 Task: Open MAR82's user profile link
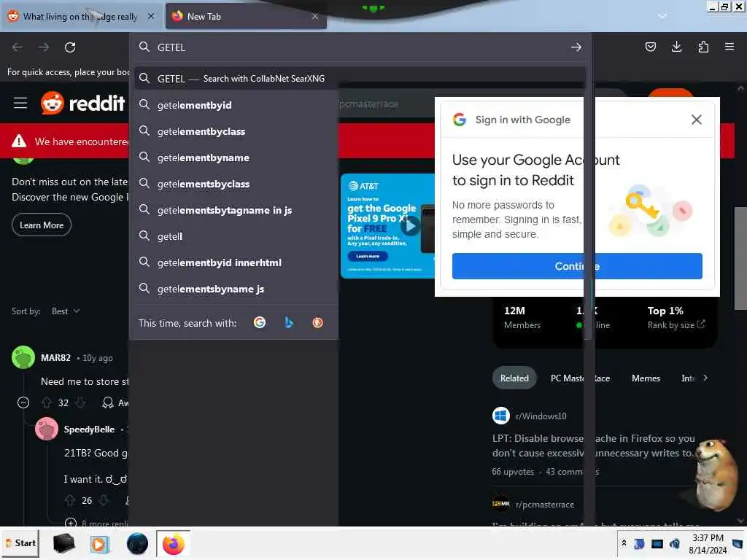[x=55, y=357]
